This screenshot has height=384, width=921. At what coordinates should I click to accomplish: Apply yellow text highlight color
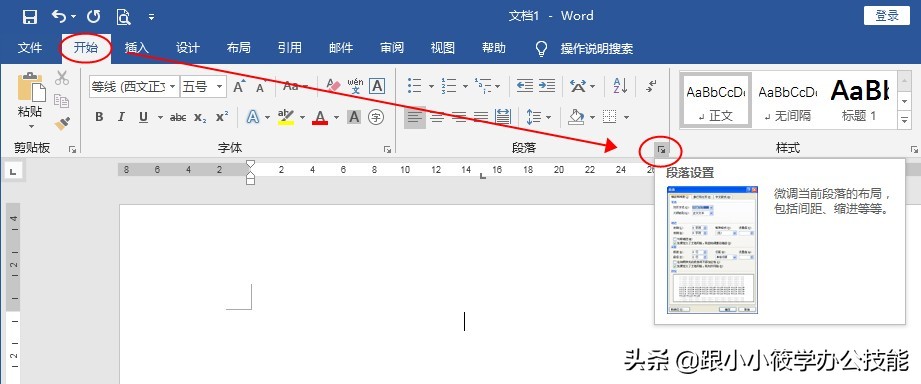tap(286, 117)
